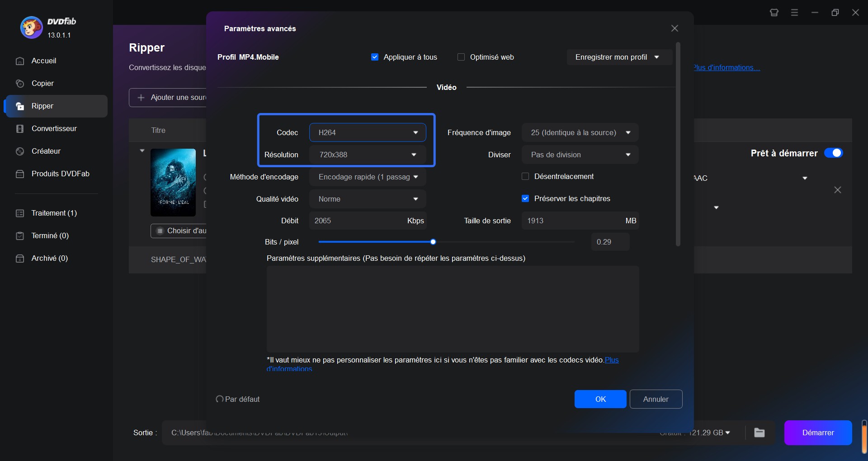Click the Taille de sortie 1913 field
The width and height of the screenshot is (868, 461).
pyautogui.click(x=580, y=221)
